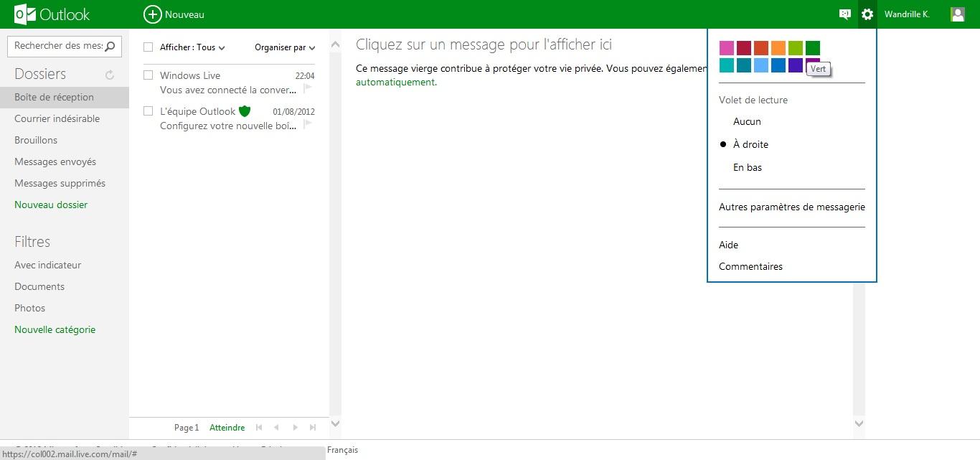Screen dimensions: 980x460
Task: Check the select-all messages checkbox
Action: [x=149, y=47]
